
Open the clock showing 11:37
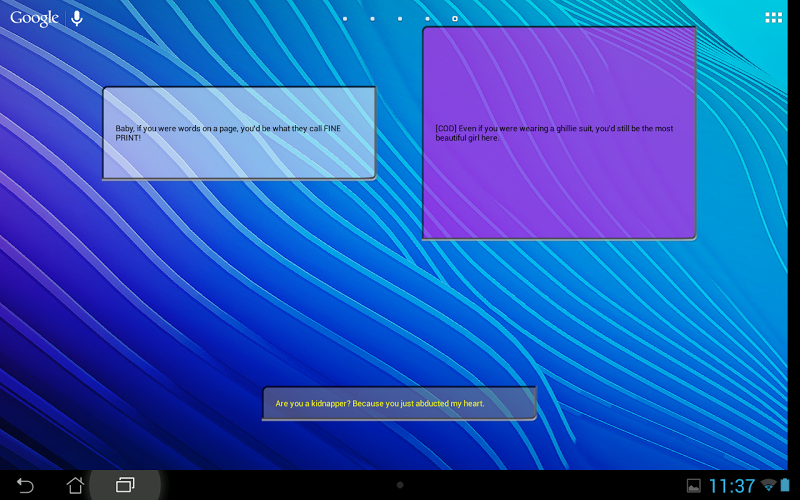(x=732, y=485)
